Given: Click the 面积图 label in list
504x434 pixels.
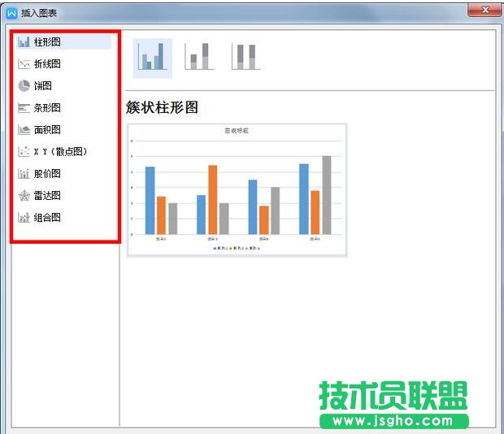Looking at the screenshot, I should point(47,130).
